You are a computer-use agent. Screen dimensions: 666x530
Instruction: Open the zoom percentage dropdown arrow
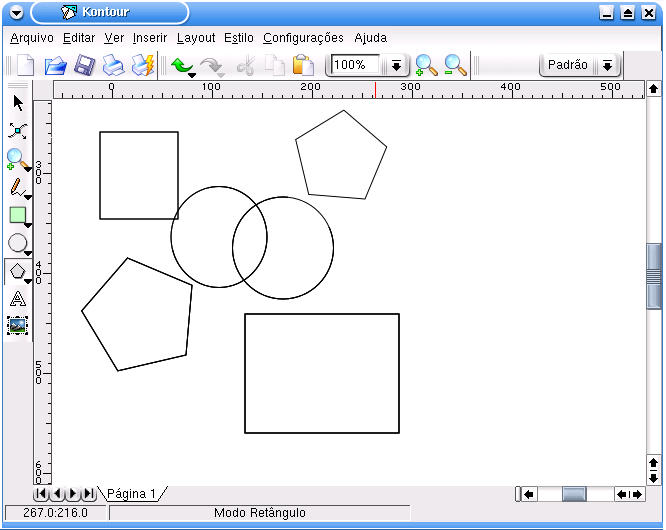pos(396,65)
